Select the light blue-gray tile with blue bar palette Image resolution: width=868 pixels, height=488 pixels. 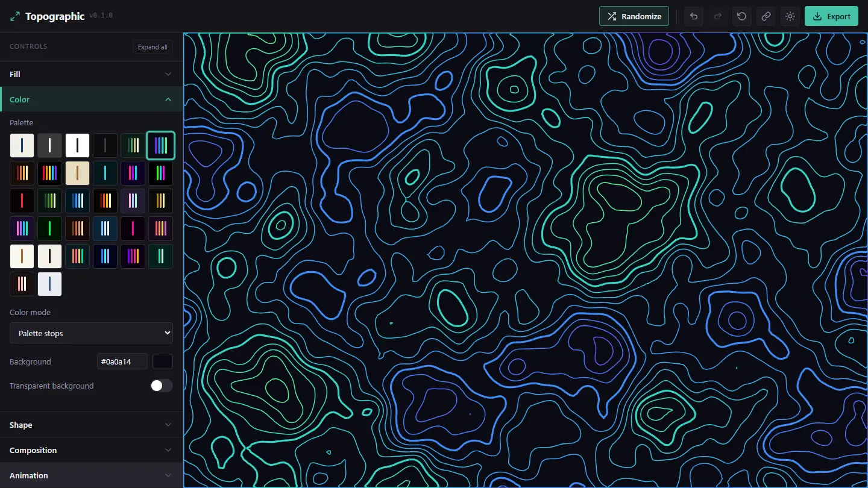point(50,284)
